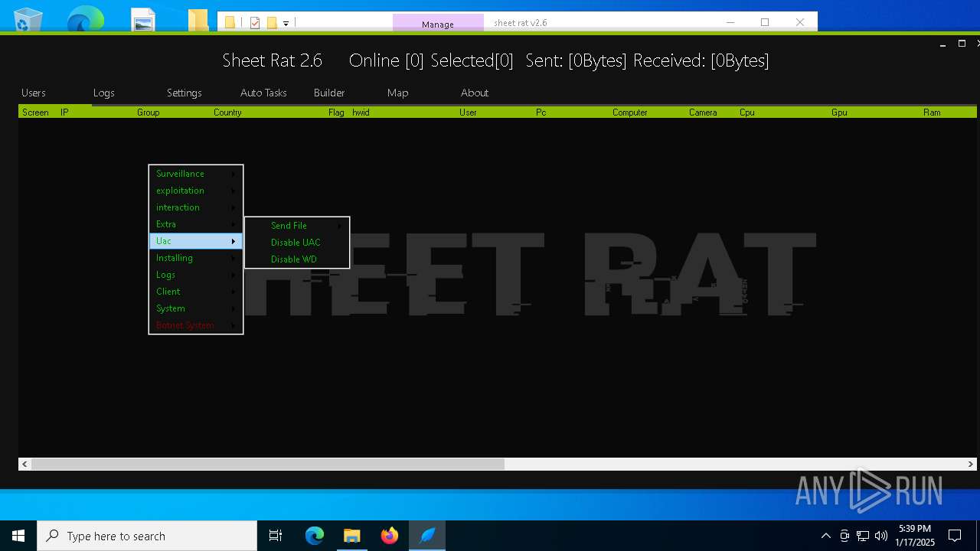Open the network icon in the system tray
The width and height of the screenshot is (980, 551).
pyautogui.click(x=863, y=536)
